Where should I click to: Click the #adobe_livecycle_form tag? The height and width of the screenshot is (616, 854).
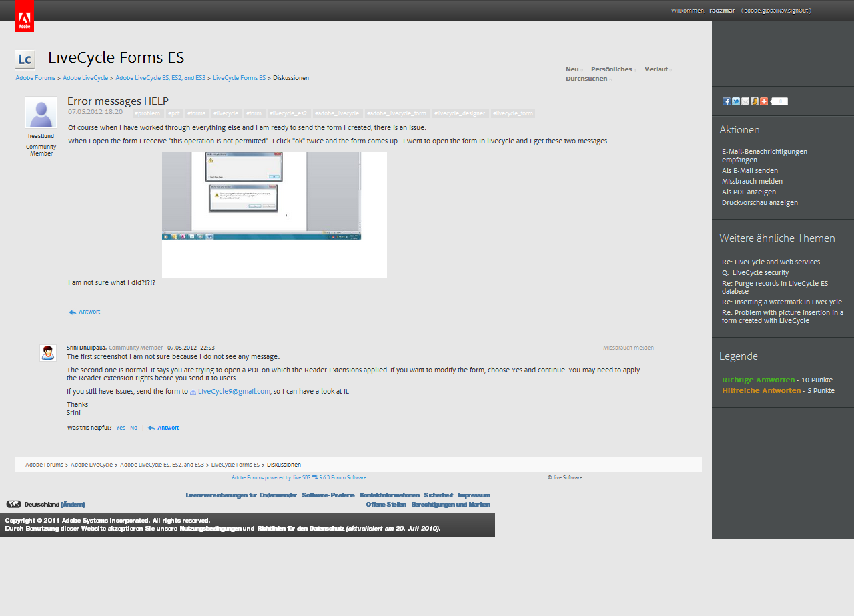point(398,113)
